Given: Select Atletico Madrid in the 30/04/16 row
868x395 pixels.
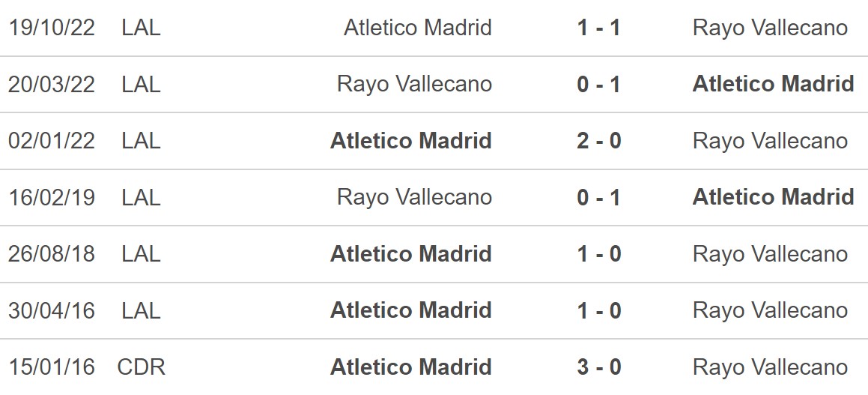Looking at the screenshot, I should 411,310.
